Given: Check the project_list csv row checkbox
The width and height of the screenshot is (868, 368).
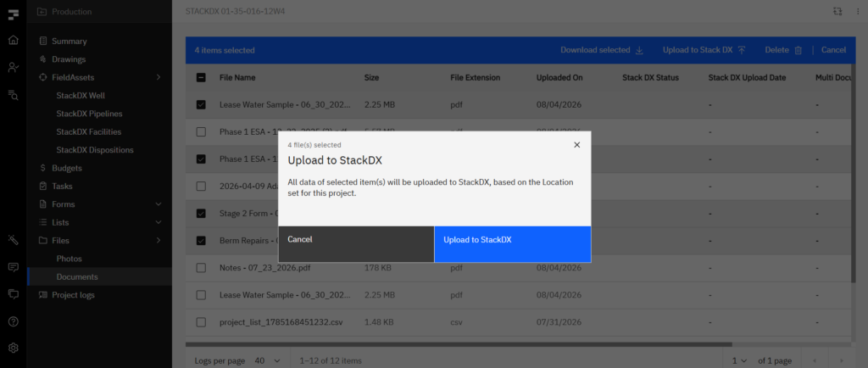Looking at the screenshot, I should coord(201,322).
